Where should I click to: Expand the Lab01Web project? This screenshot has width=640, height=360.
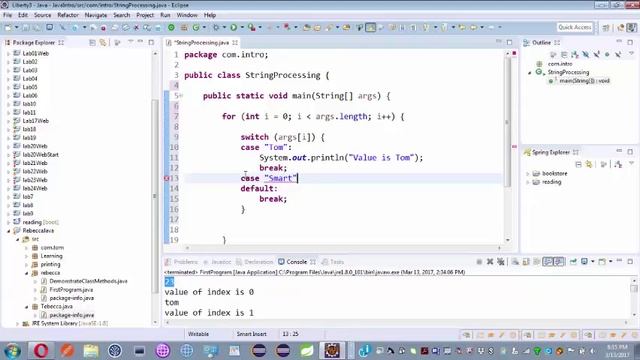[9, 53]
